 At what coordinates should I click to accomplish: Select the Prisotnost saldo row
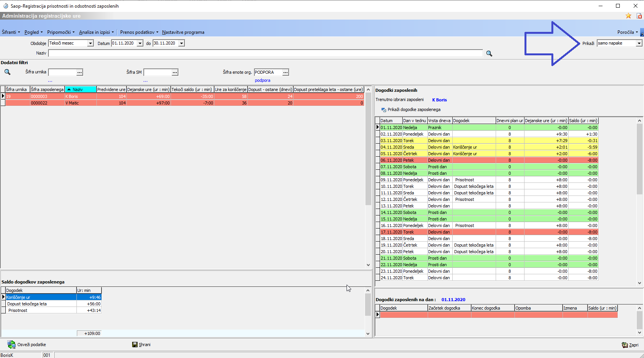(x=53, y=310)
